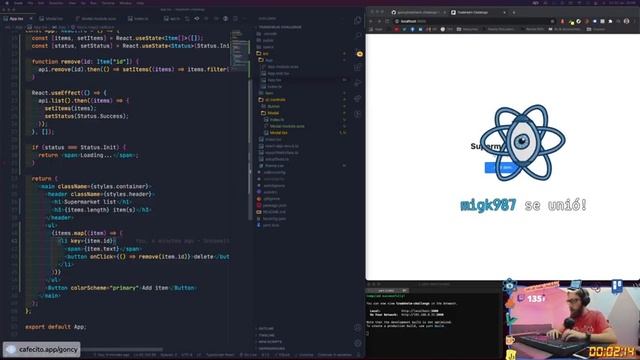Screen dimensions: 640x360
Task: Open reportWebVitals.ts in the file tree
Action: click(279, 153)
